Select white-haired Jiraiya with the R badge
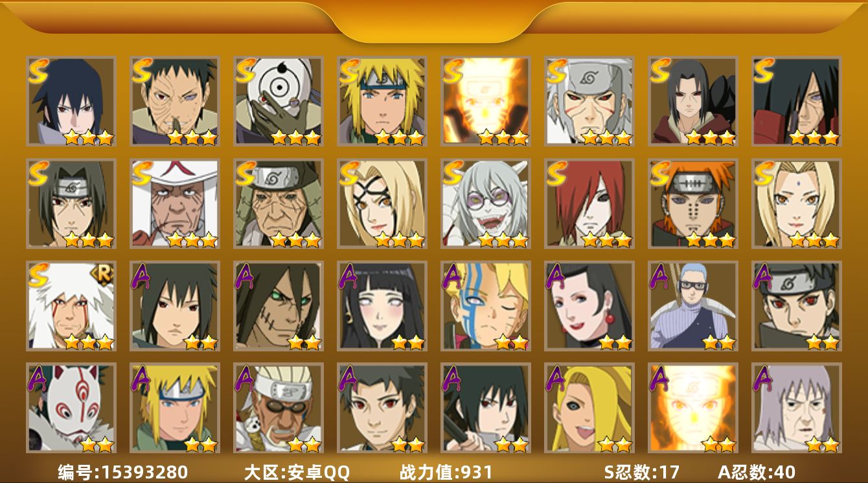The image size is (868, 483). coord(71,306)
